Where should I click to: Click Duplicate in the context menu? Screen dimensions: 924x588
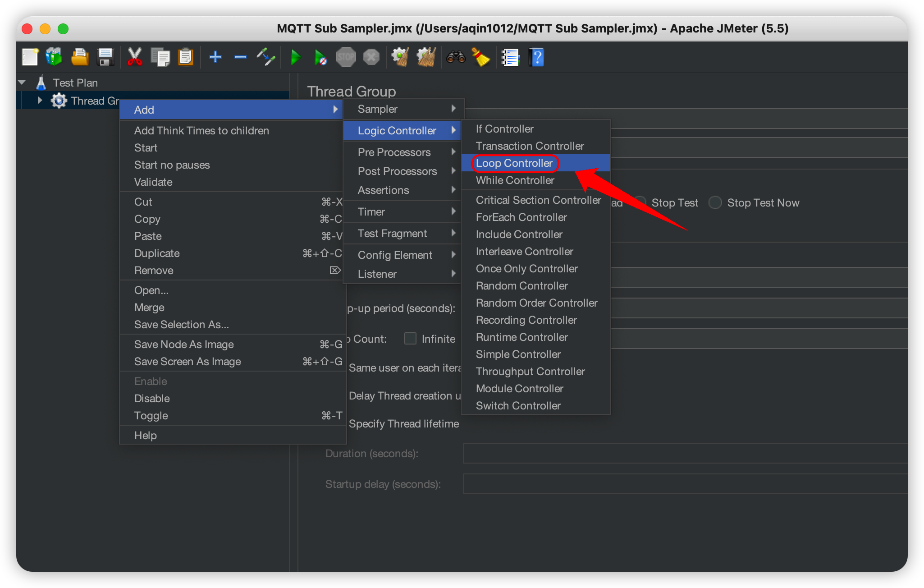157,253
